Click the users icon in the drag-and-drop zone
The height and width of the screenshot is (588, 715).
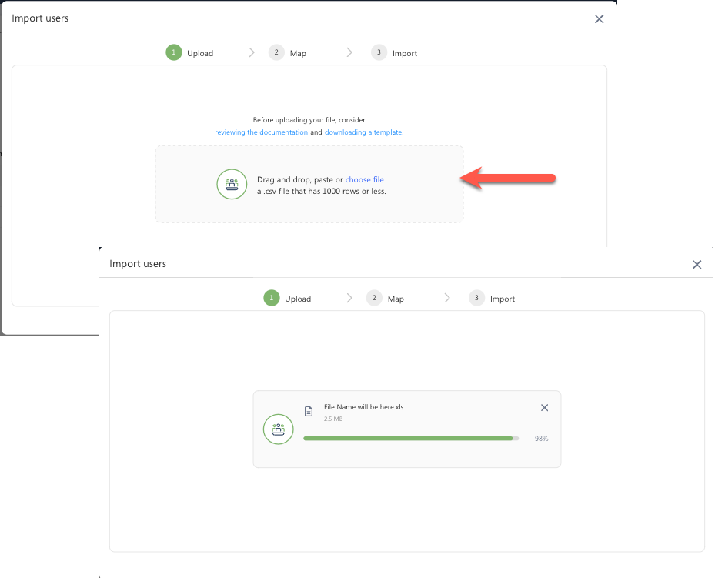point(232,184)
